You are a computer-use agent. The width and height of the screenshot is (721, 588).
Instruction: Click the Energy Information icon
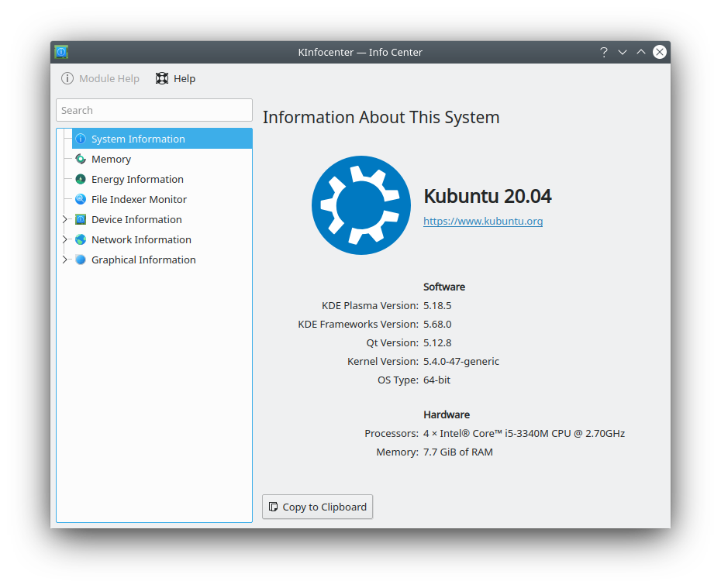(81, 179)
